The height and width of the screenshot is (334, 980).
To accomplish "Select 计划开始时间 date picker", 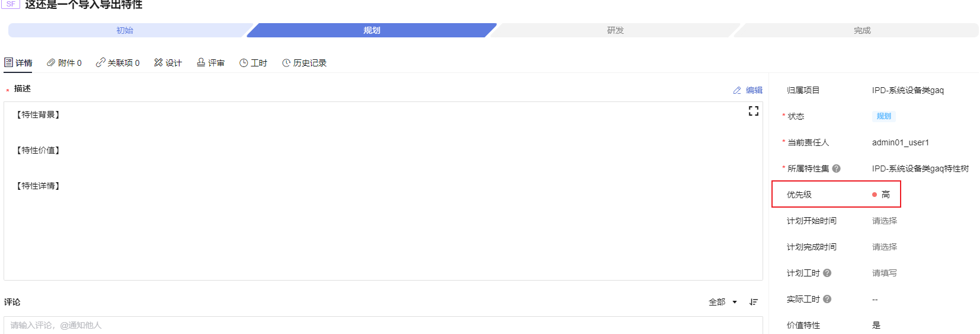I will click(884, 221).
